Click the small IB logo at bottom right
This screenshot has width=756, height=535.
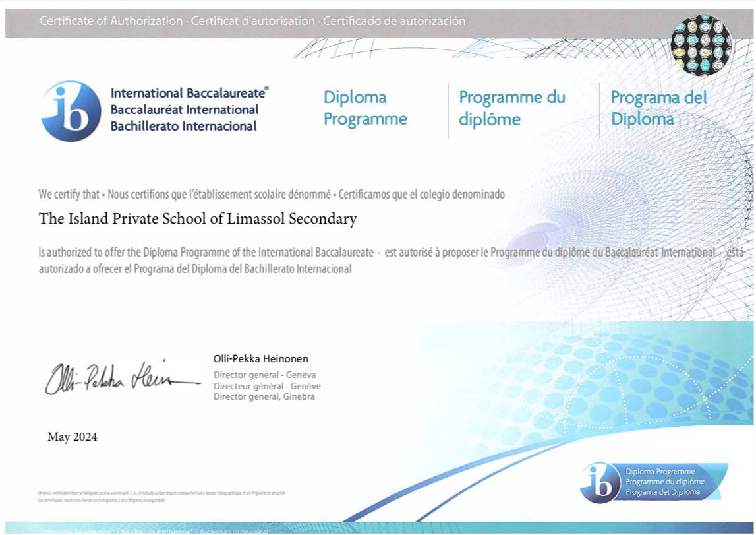(x=600, y=483)
